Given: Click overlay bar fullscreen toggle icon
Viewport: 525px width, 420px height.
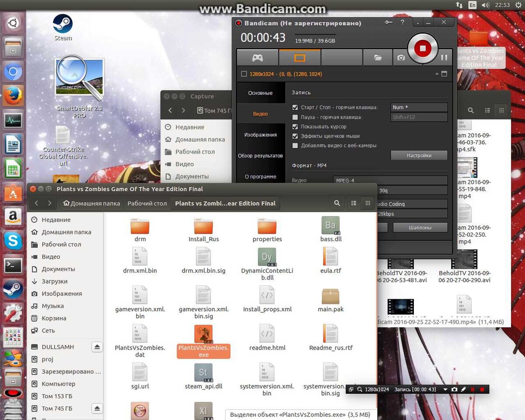Looking at the screenshot, I should [351, 389].
